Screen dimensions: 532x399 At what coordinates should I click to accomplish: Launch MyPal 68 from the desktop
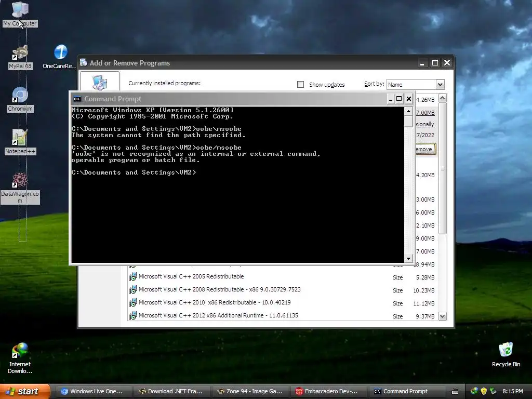(x=20, y=57)
